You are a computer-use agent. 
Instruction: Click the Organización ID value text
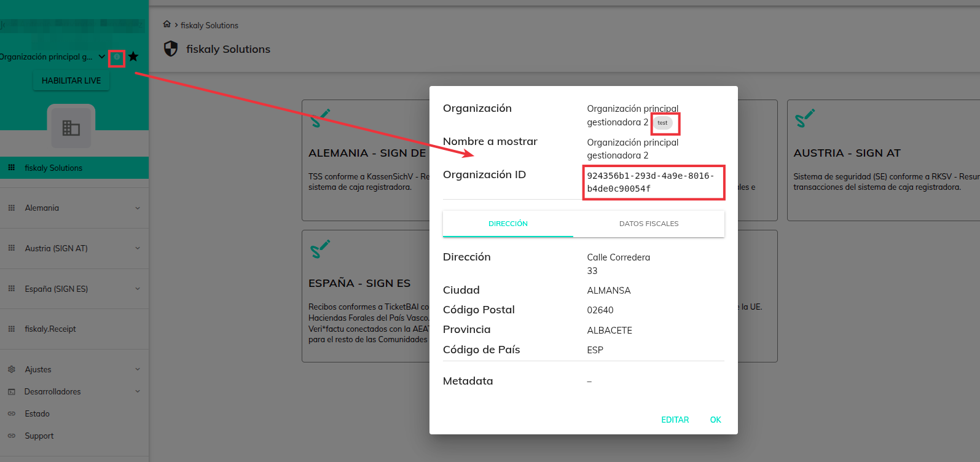click(650, 182)
